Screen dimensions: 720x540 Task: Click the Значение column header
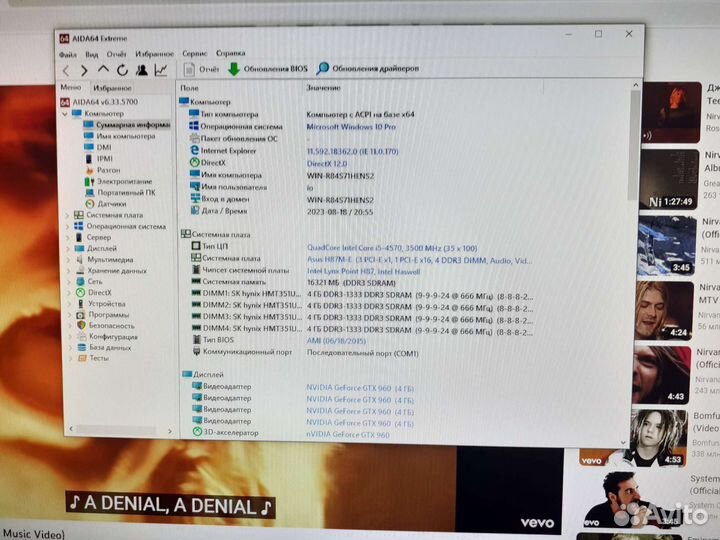coord(324,87)
